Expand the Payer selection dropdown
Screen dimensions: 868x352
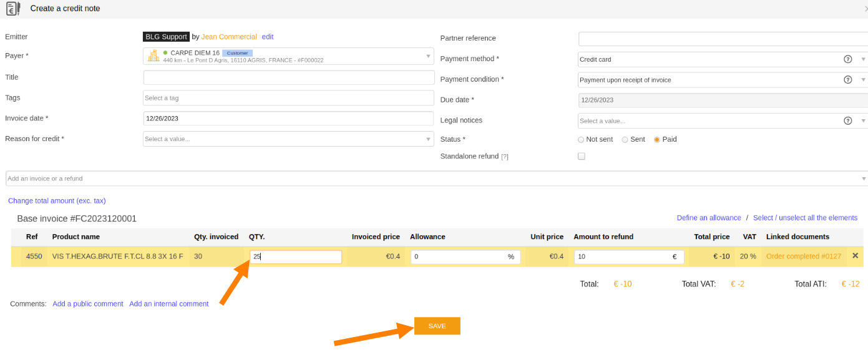point(288,56)
